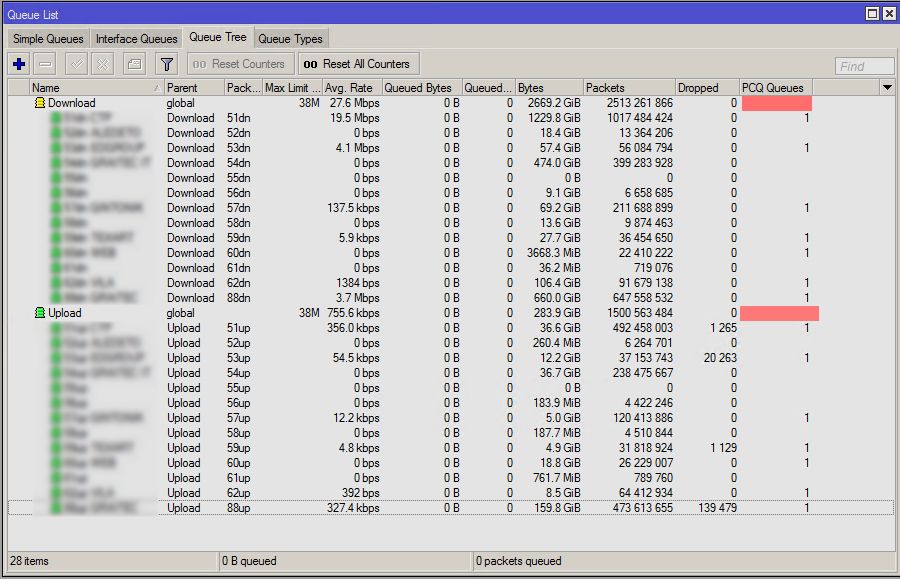Select the green Upload queue icon

coord(41,313)
